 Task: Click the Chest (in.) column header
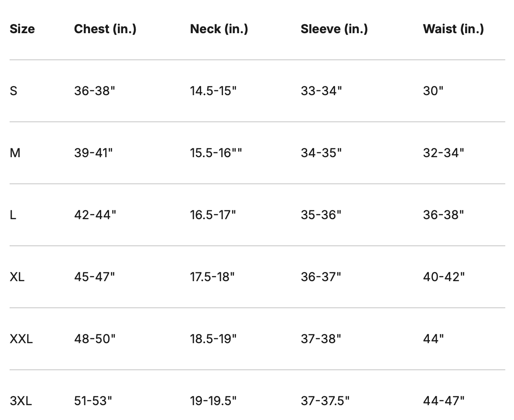click(105, 29)
